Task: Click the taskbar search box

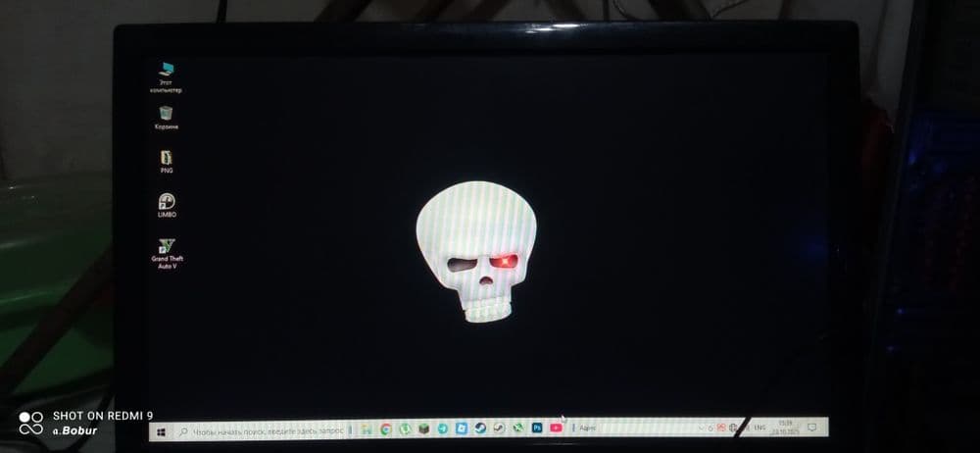Action: coord(262,431)
